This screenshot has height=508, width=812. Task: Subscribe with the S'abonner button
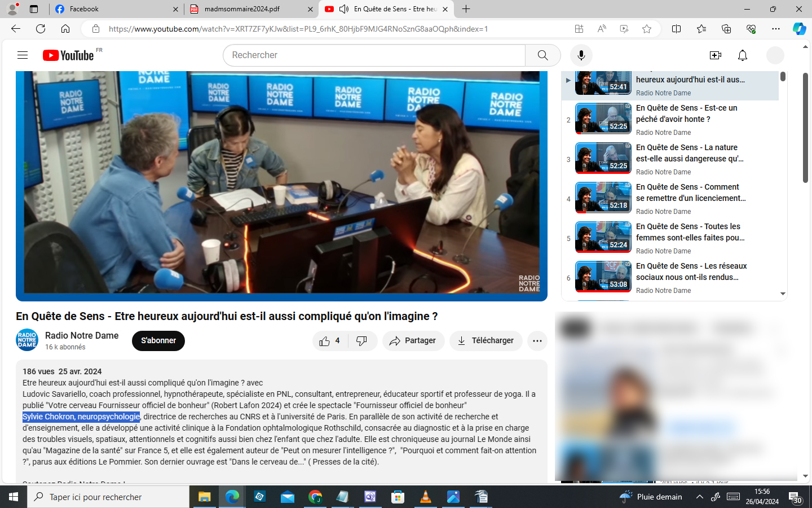pyautogui.click(x=158, y=340)
